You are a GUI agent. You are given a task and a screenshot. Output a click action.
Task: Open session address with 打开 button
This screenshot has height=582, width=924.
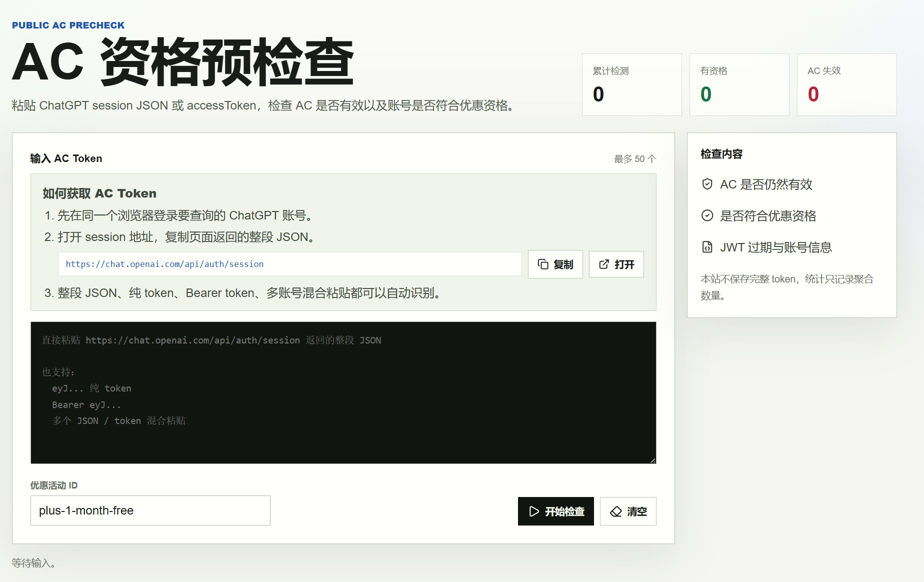(616, 264)
